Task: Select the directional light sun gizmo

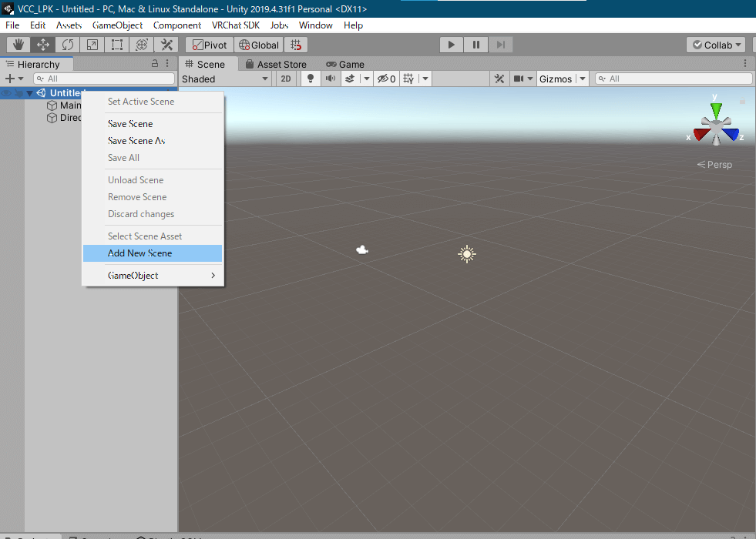Action: (x=467, y=254)
